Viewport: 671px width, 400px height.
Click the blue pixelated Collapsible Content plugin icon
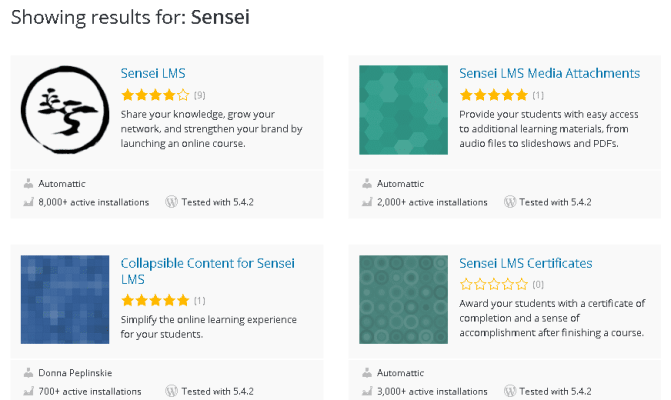(65, 299)
